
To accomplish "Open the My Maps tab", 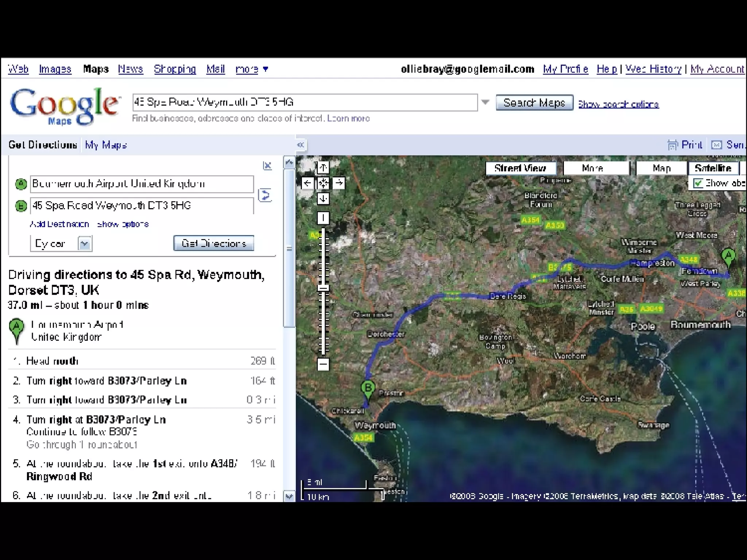I will 106,145.
